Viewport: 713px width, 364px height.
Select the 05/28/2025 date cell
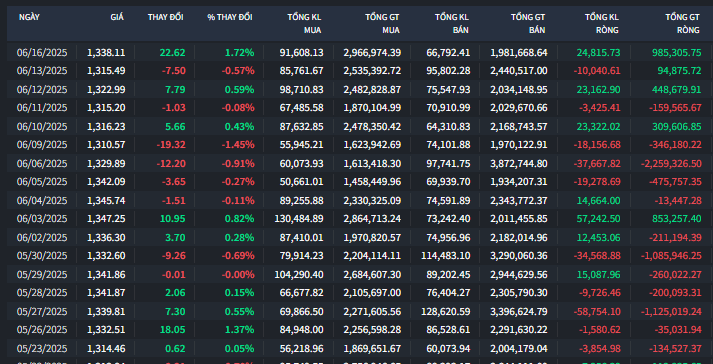[x=42, y=293]
